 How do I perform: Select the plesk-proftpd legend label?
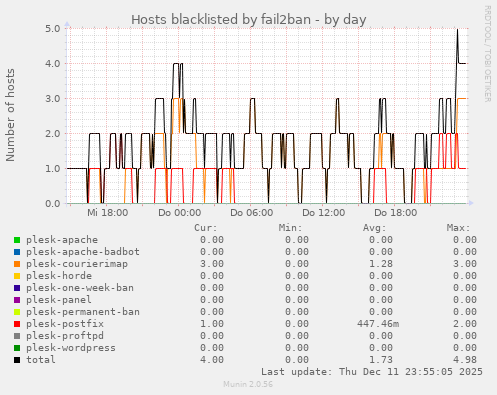(x=65, y=336)
